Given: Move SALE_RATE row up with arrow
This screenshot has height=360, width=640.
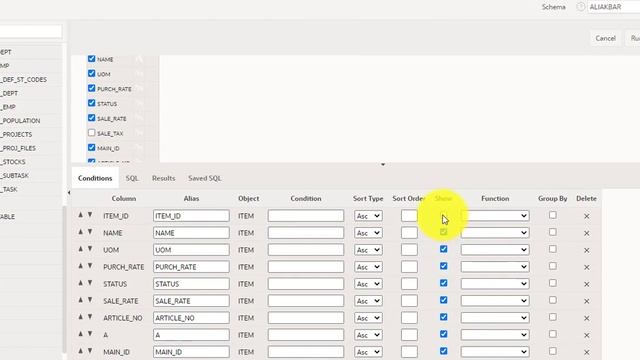Looking at the screenshot, I should click(x=80, y=300).
